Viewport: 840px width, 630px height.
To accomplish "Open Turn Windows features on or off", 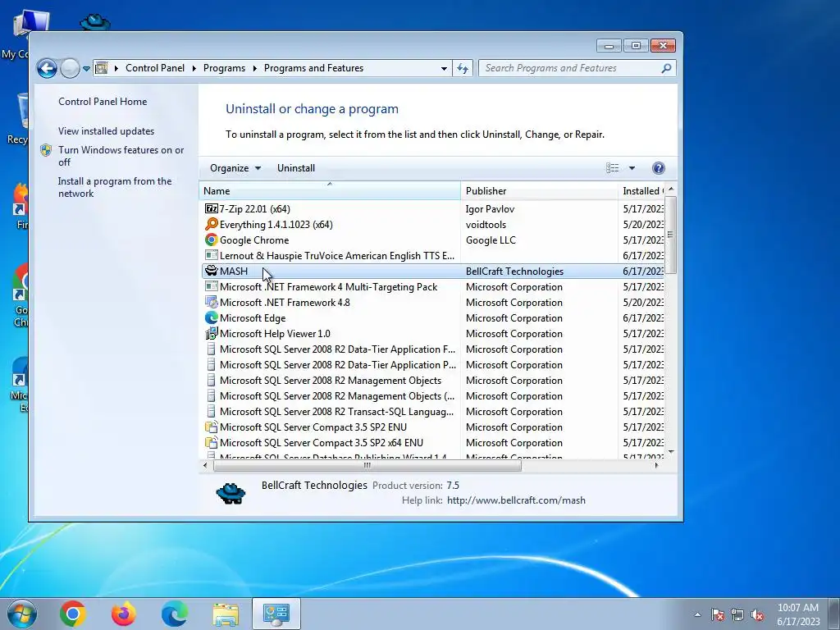I will click(x=121, y=156).
